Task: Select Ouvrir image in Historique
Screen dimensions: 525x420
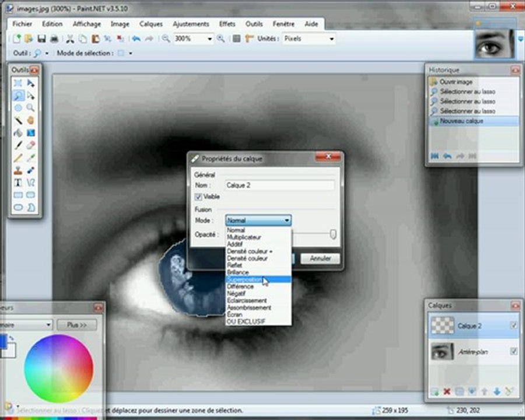Action: 473,82
